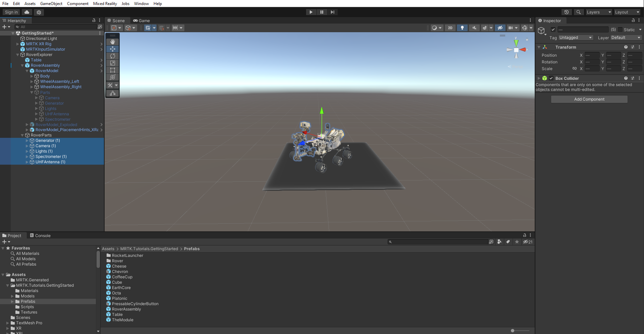The image size is (644, 334).
Task: Open Undo History clock icon
Action: tap(567, 12)
